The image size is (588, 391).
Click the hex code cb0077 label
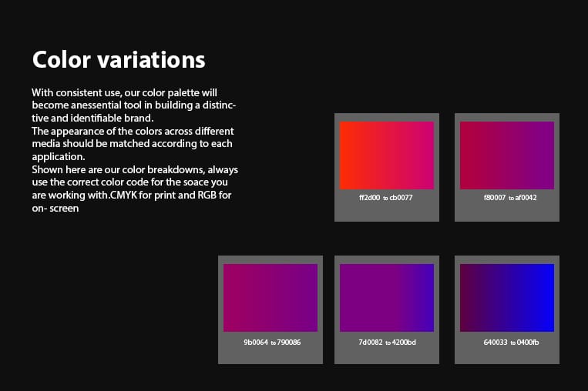coord(402,198)
